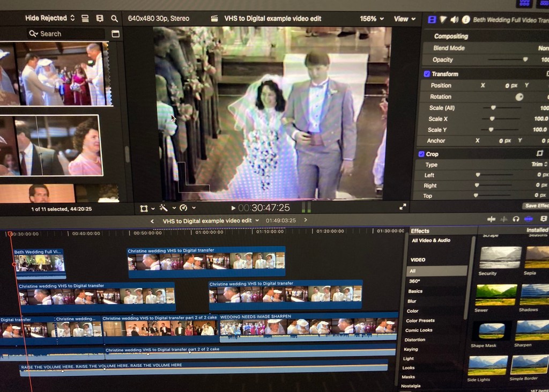
Task: Select the Blur effects category
Action: 412,301
